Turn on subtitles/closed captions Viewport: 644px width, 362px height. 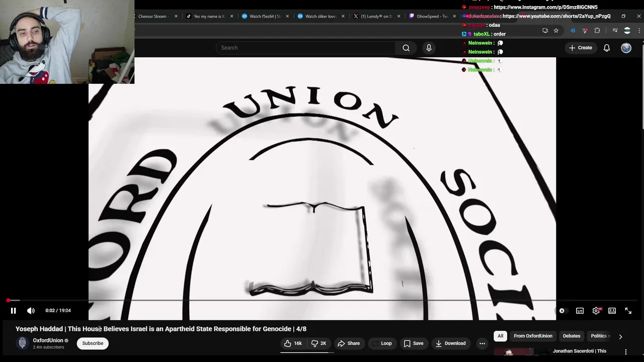pyautogui.click(x=580, y=311)
